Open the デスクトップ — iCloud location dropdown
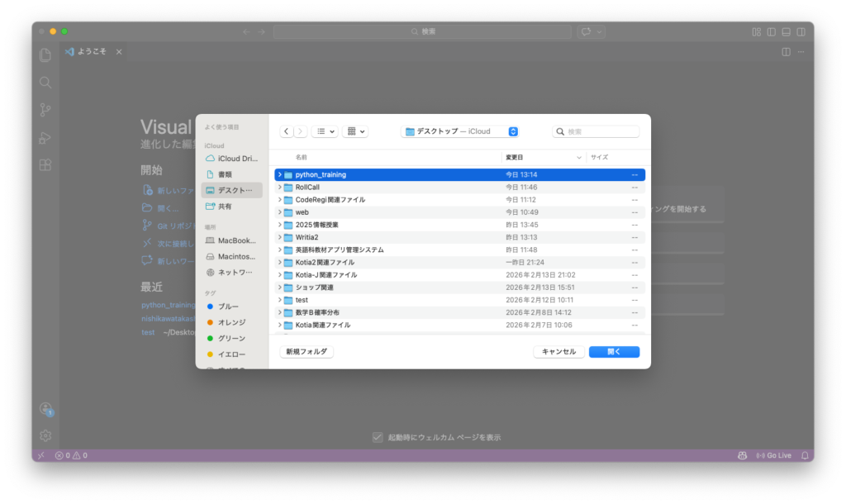 point(460,131)
